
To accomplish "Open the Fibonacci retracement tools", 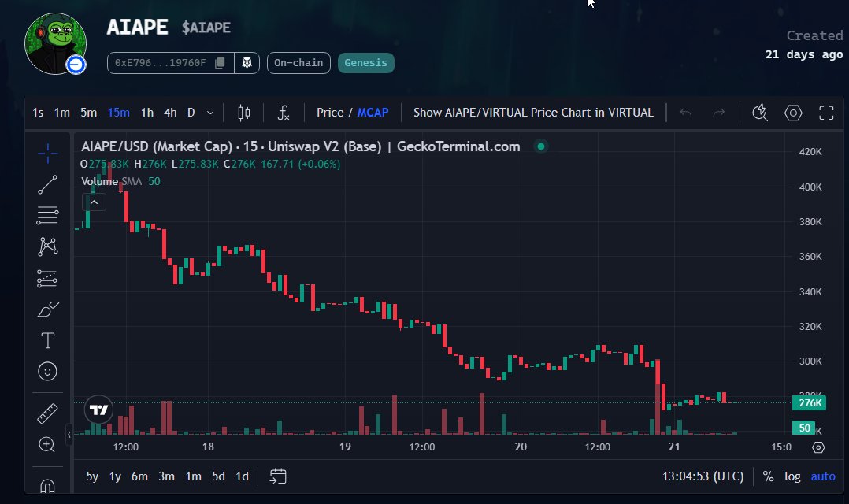I will pos(47,216).
